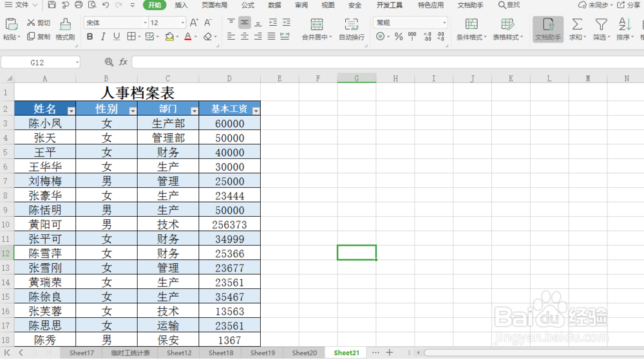The height and width of the screenshot is (359, 644).
Task: Save the workbook via save icon
Action: [x=52, y=5]
